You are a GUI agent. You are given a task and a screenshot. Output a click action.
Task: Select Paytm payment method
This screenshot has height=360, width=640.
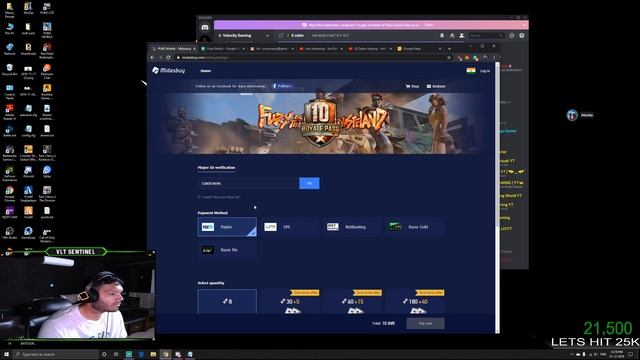pyautogui.click(x=227, y=227)
